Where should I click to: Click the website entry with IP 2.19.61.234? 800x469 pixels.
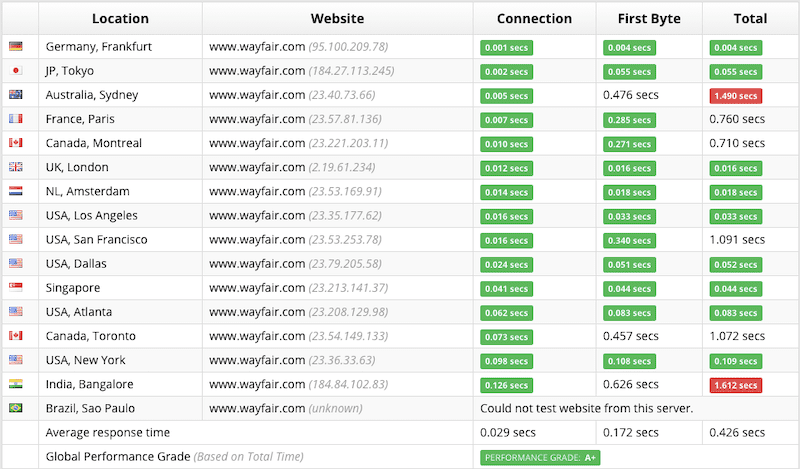coord(292,167)
